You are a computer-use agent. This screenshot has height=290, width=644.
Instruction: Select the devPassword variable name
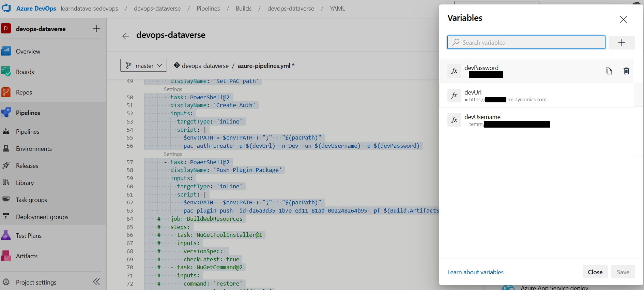(481, 68)
